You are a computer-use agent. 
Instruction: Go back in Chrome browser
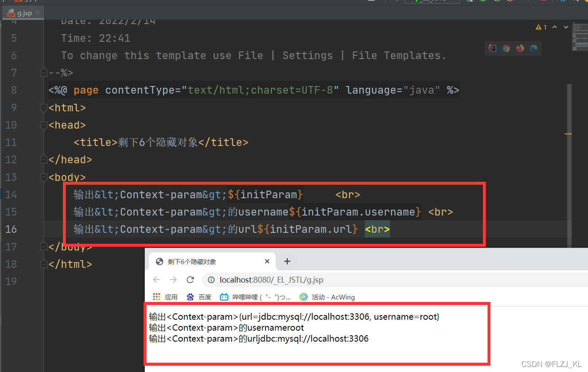[x=157, y=280]
